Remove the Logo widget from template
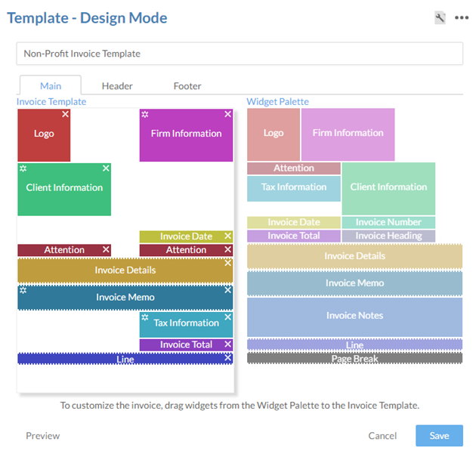476x460 pixels. click(66, 114)
